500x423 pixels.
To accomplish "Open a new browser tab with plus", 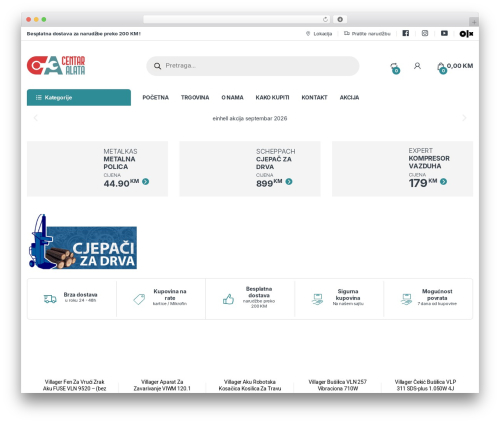I will pyautogui.click(x=474, y=22).
